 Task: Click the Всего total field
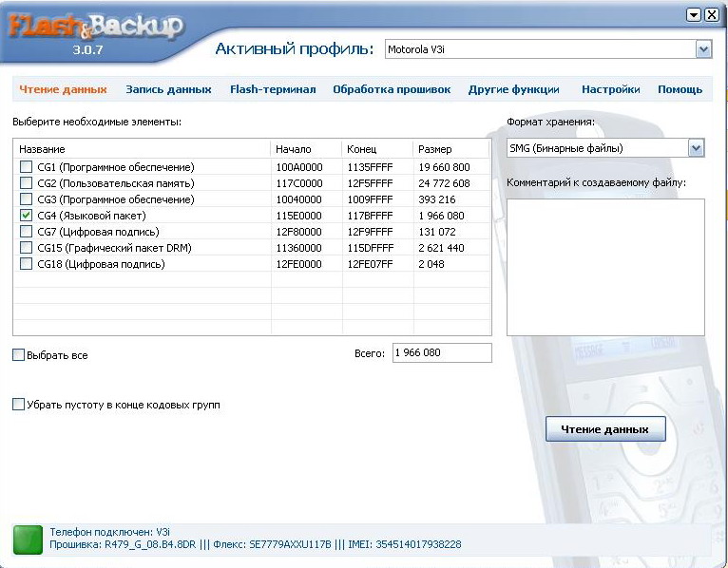[442, 352]
